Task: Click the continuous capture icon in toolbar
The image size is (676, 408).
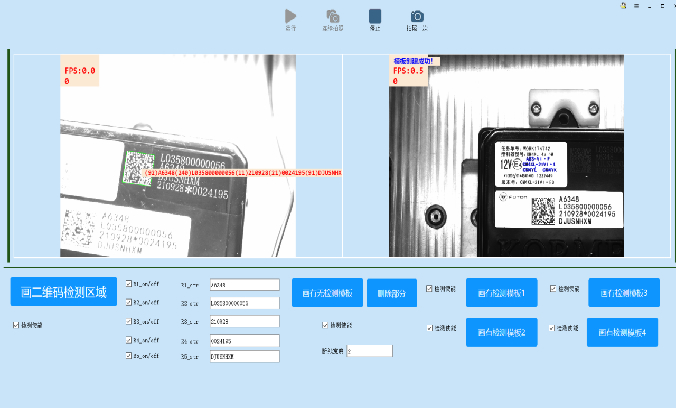Action: (332, 16)
